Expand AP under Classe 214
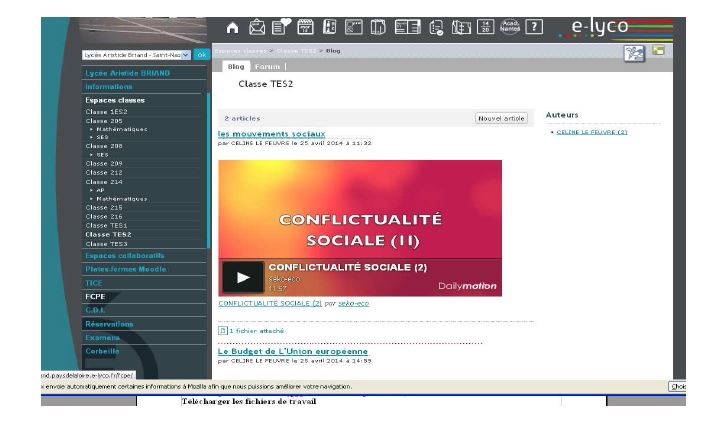 (x=100, y=189)
